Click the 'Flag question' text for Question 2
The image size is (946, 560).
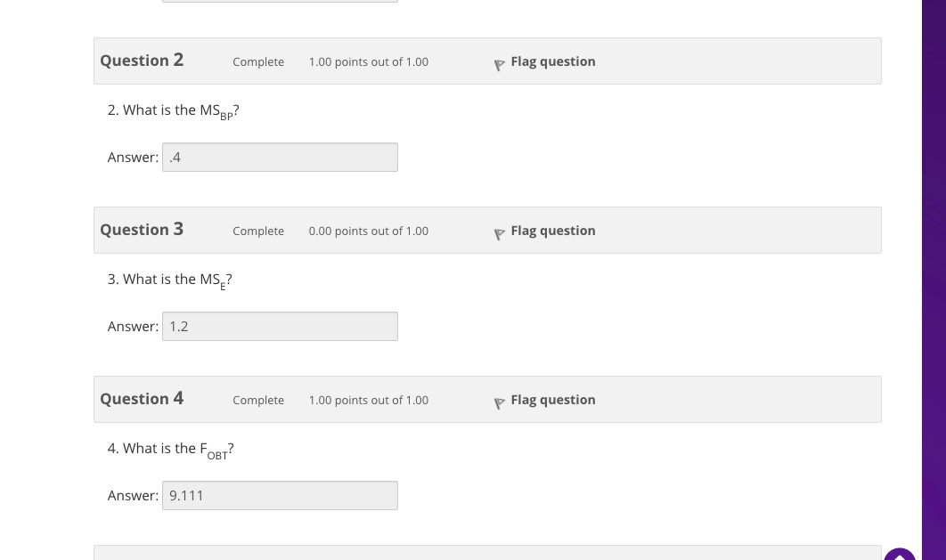click(x=552, y=61)
